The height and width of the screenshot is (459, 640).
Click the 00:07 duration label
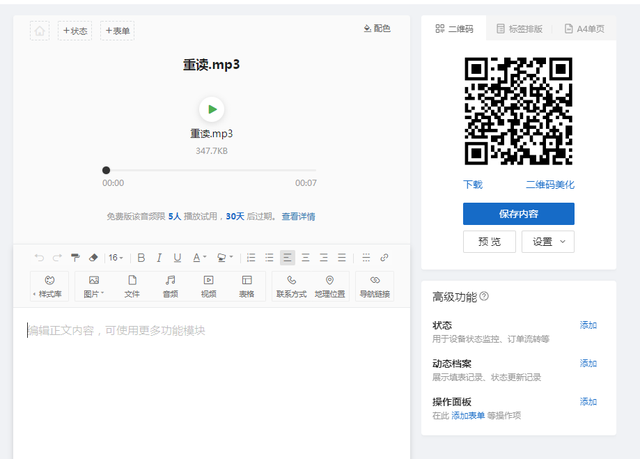point(306,183)
